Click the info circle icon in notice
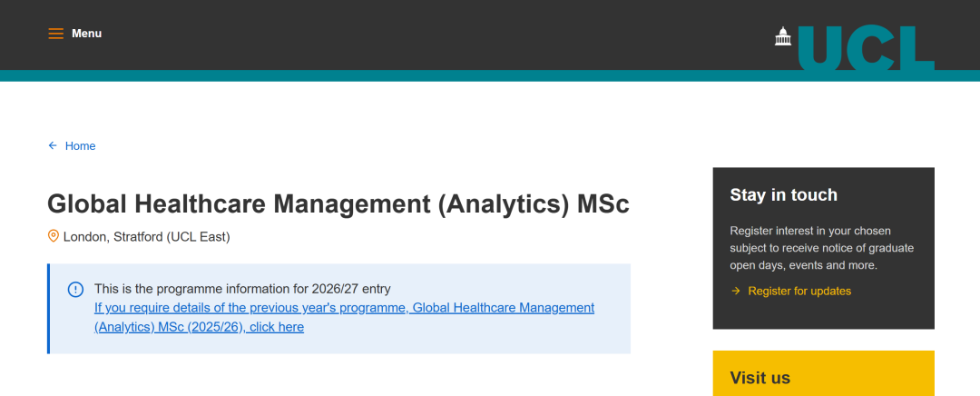980x396 pixels. point(76,290)
